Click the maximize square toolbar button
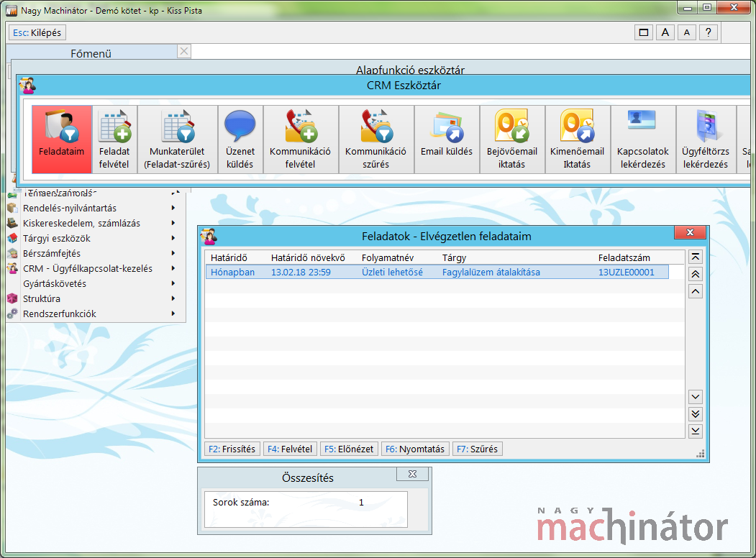756x558 pixels. pyautogui.click(x=644, y=32)
